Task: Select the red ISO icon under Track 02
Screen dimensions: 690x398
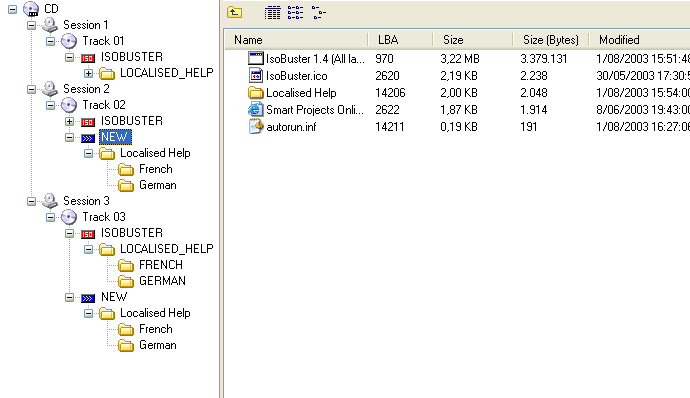Action: [x=88, y=122]
